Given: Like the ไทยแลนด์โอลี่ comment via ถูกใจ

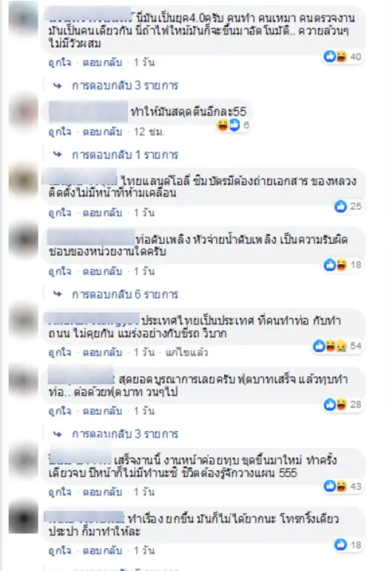Looking at the screenshot, I should (60, 213).
